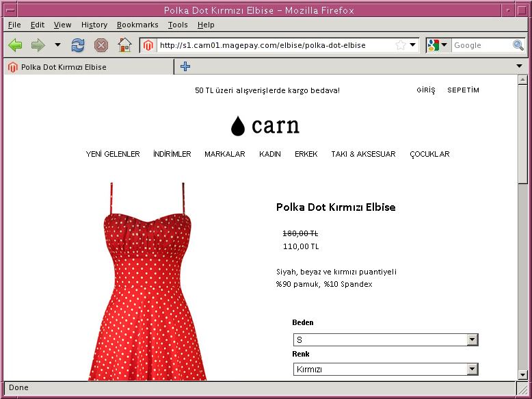
Task: Open the home page via house icon
Action: (124, 45)
